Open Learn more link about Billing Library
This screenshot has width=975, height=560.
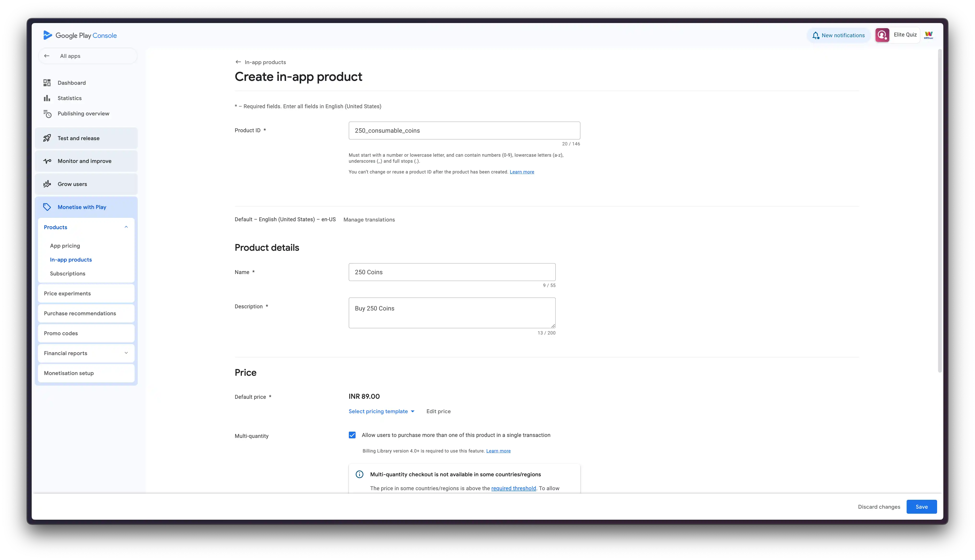click(x=498, y=451)
